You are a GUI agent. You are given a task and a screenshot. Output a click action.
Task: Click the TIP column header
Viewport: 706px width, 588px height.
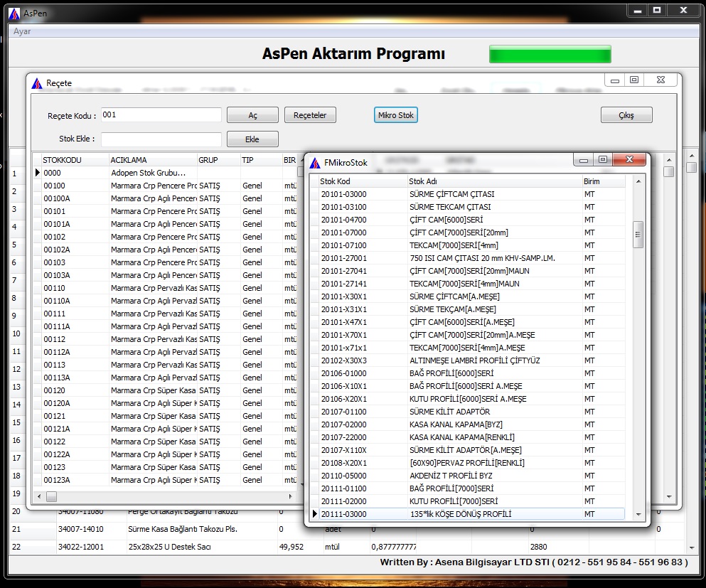pos(261,160)
